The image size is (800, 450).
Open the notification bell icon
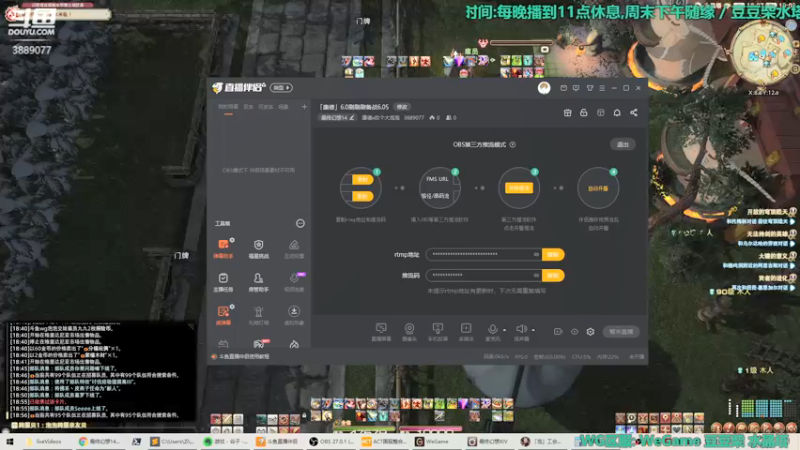tap(617, 113)
